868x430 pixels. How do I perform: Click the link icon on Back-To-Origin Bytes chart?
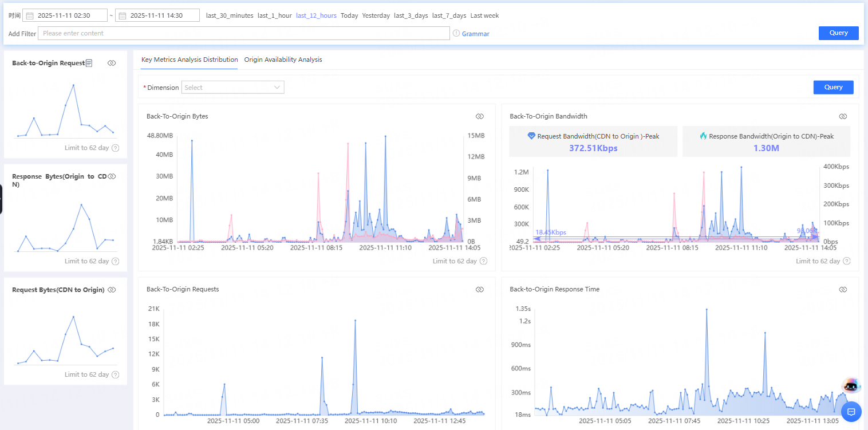(x=480, y=116)
